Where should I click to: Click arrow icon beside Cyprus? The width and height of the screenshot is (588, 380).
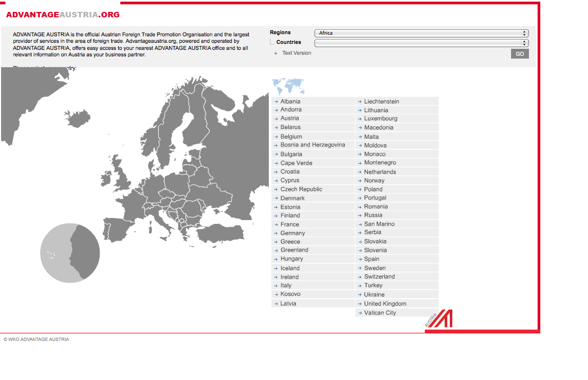276,181
